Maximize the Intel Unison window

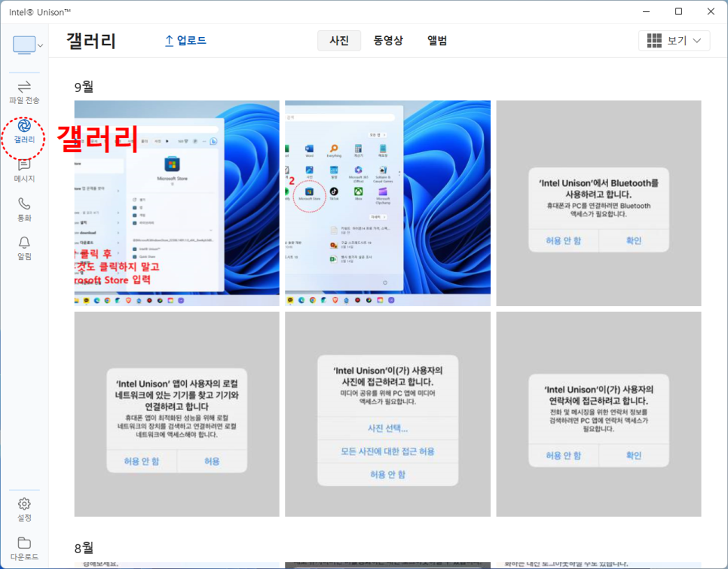678,11
